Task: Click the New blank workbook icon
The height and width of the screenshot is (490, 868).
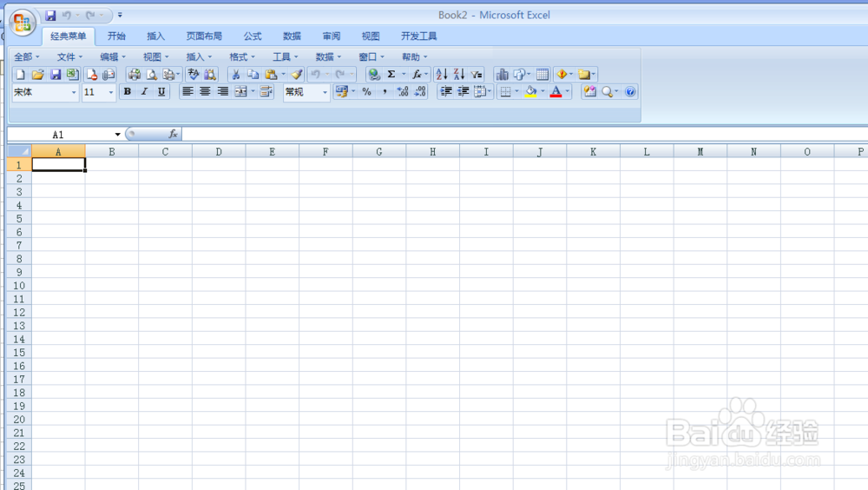Action: point(21,74)
